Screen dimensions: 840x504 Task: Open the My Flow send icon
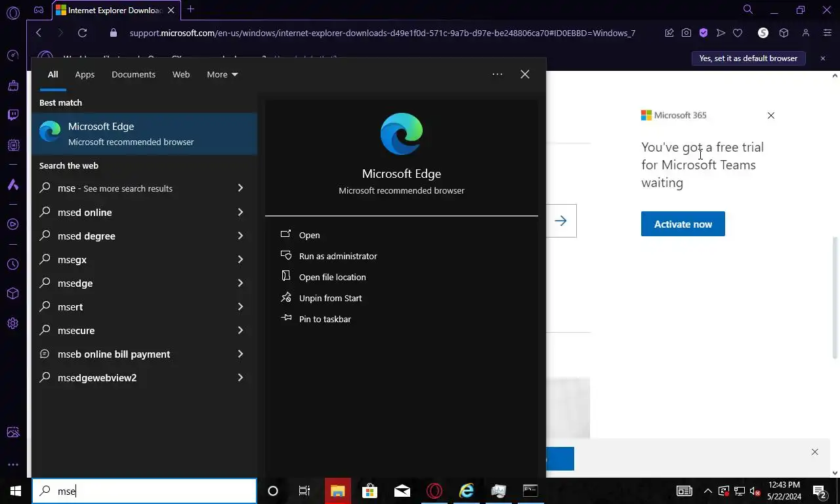(x=721, y=33)
